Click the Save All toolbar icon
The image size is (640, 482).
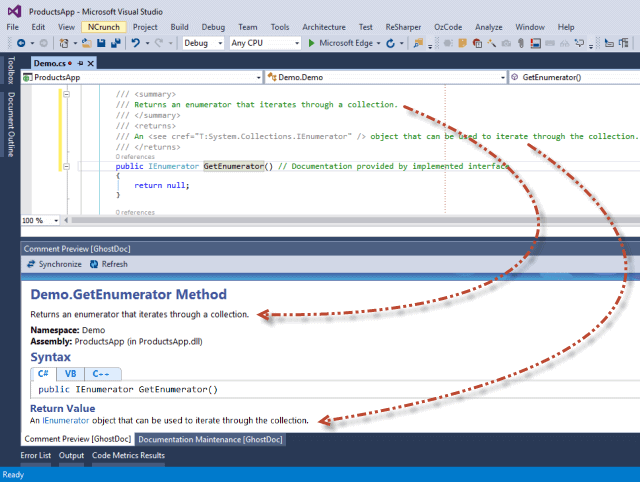tap(114, 44)
